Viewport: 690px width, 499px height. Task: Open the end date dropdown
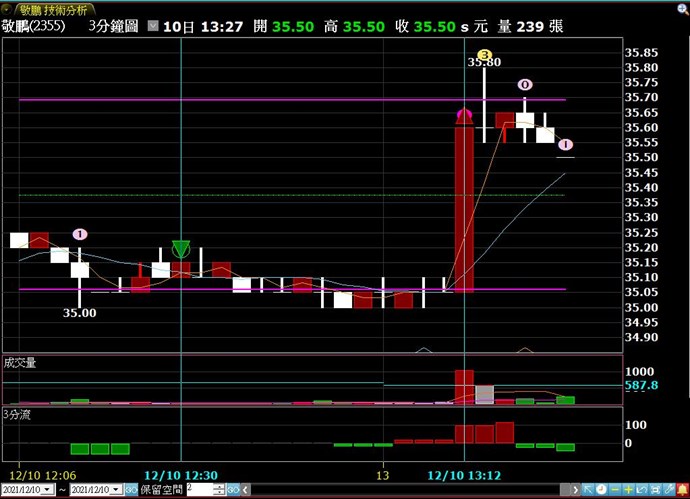115,489
